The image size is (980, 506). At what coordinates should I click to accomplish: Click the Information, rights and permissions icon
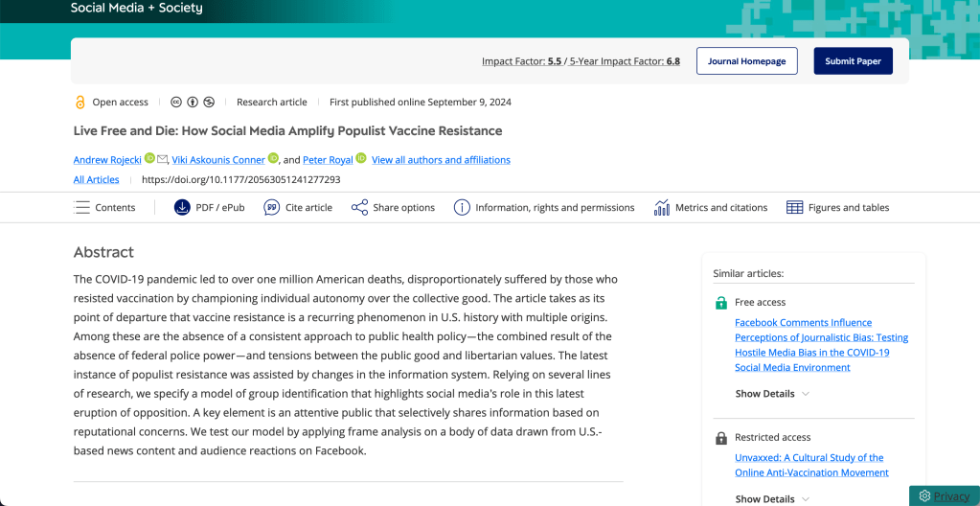(462, 207)
